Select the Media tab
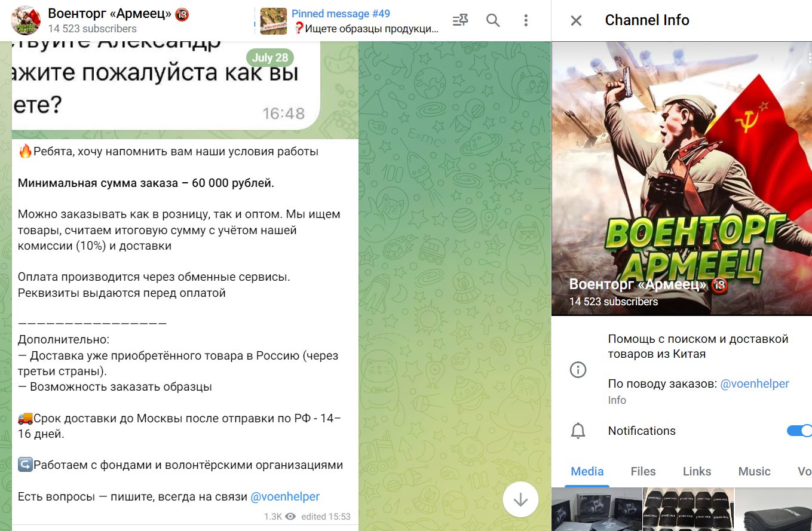This screenshot has width=812, height=531. click(x=587, y=471)
